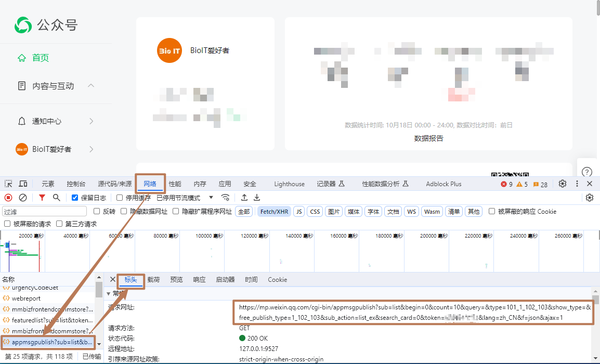The width and height of the screenshot is (600, 364).
Task: Select featuredlist?sub=list&token request row
Action: point(47,320)
